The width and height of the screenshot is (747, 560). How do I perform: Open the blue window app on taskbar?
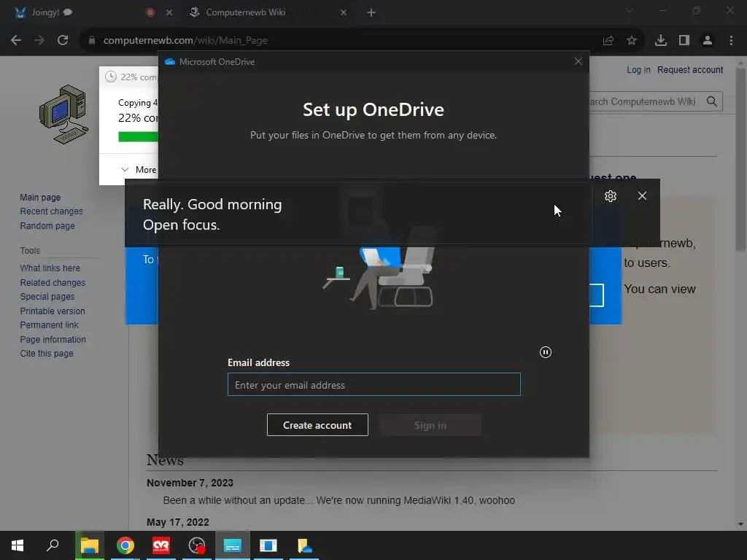coord(268,545)
